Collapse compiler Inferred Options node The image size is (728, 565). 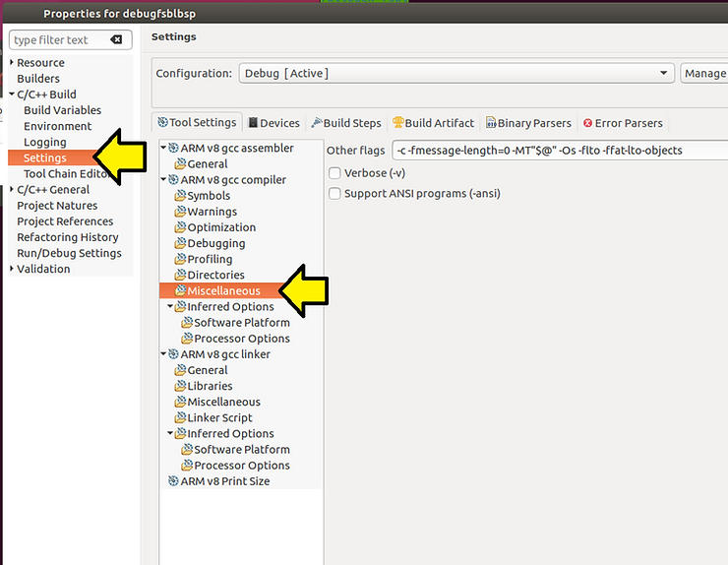(x=170, y=306)
